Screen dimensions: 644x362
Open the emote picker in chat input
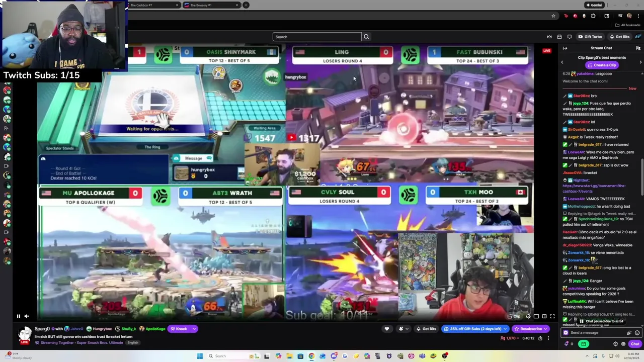[x=637, y=333]
